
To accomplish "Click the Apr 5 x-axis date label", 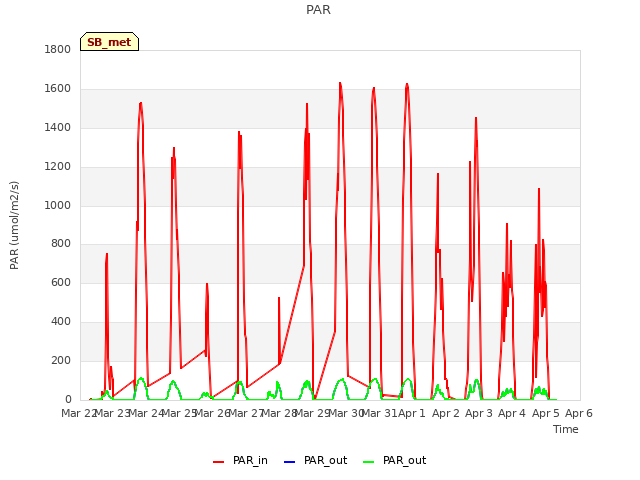I will click(545, 413).
